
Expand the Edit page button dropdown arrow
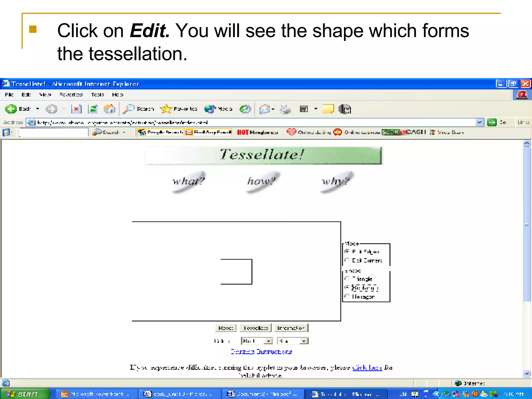316,109
